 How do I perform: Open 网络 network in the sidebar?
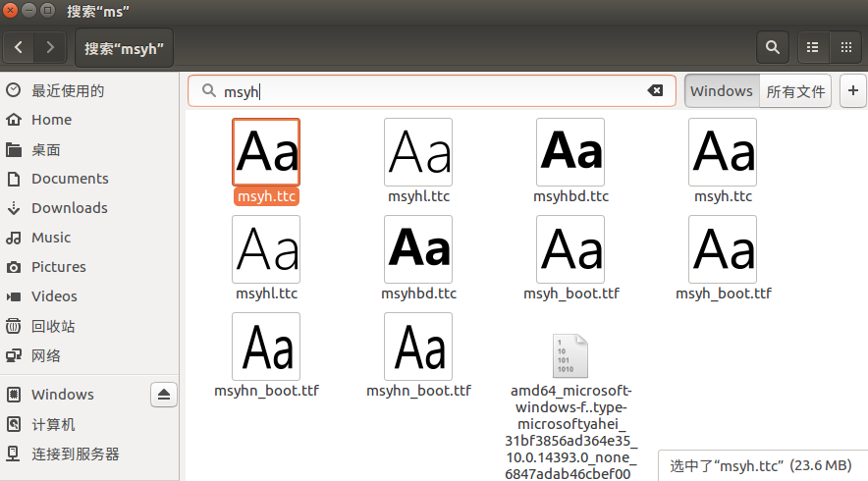[x=89, y=355]
